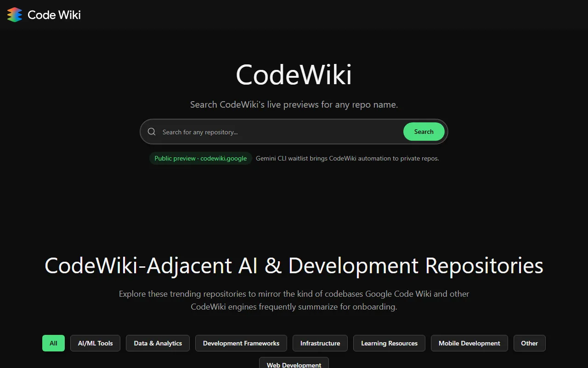Switch to Development Frameworks filter
This screenshot has width=588, height=368.
click(241, 343)
